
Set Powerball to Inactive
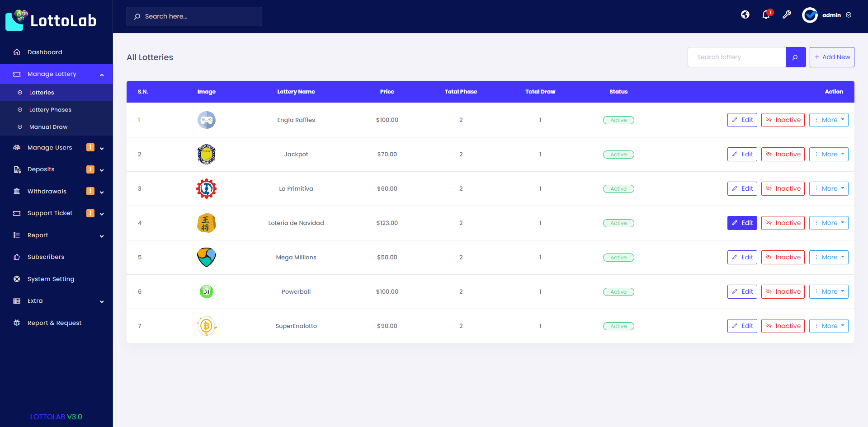coord(783,291)
